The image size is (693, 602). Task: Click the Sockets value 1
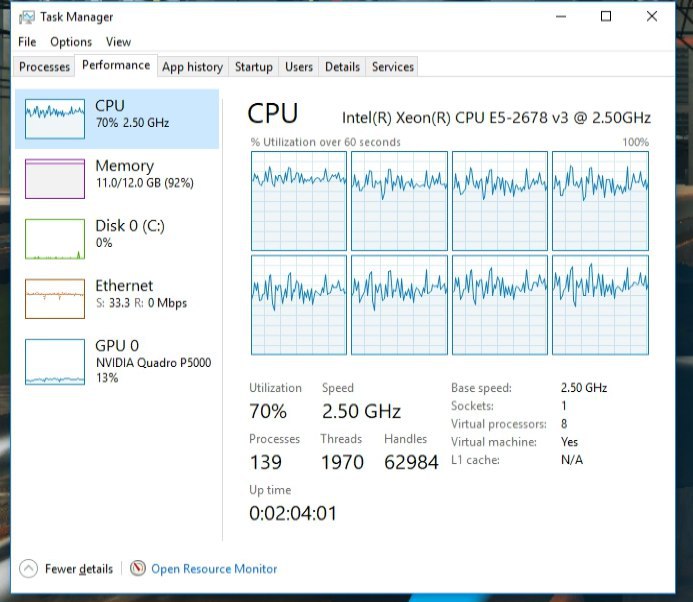pos(564,406)
